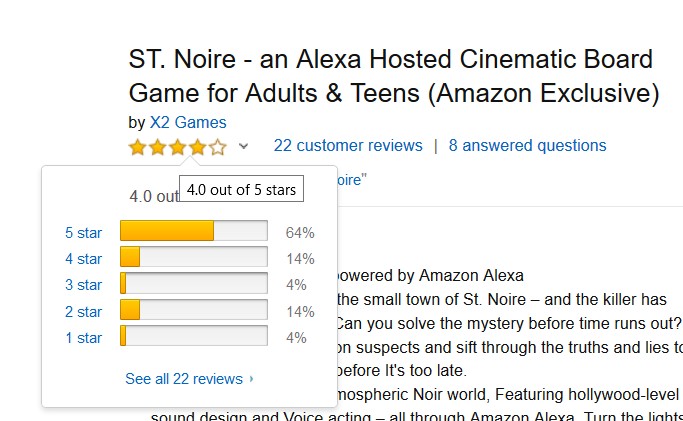683x421 pixels.
Task: Click the 5 star histogram bar
Action: [193, 232]
